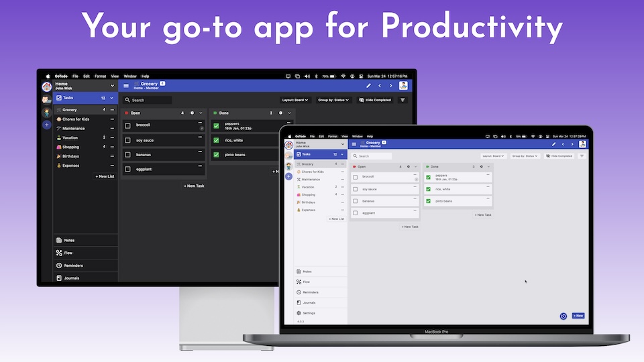Click filter icon on dark monitor toolbar

(402, 100)
